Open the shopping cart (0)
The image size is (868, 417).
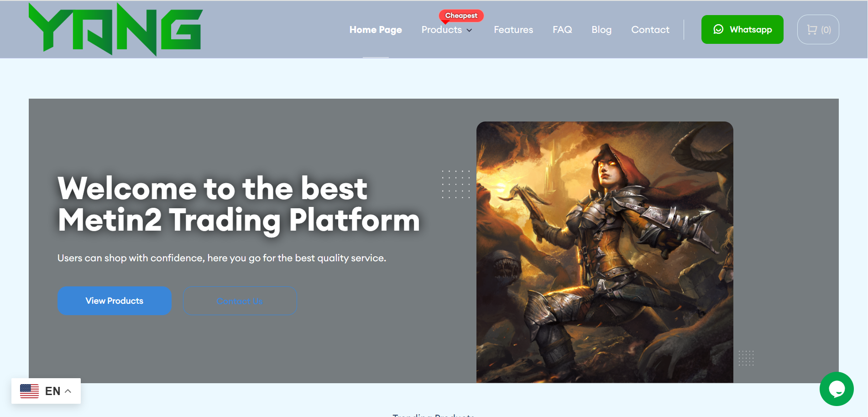pos(818,30)
